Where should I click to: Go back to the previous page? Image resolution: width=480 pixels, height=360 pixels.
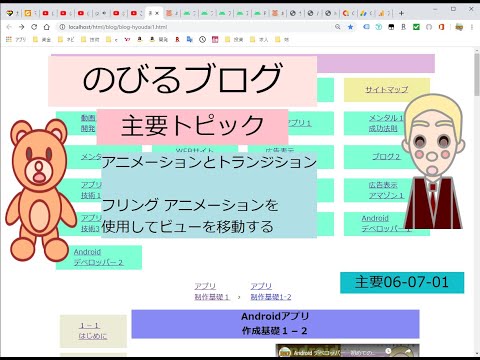(x=9, y=27)
